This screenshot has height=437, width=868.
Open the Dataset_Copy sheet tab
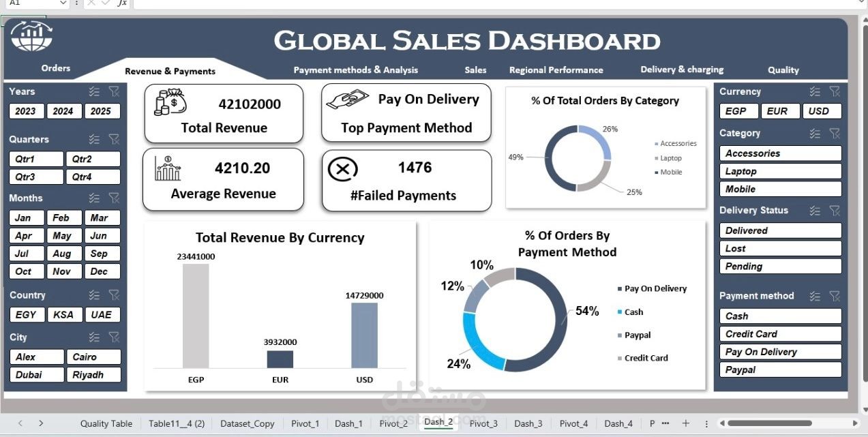coord(248,423)
